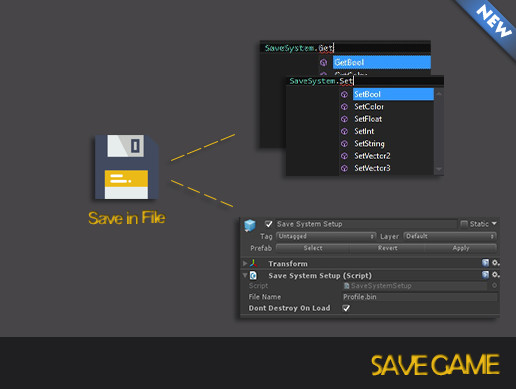Click the prefab Apply button
Screen dimensions: 516x389
coord(461,248)
